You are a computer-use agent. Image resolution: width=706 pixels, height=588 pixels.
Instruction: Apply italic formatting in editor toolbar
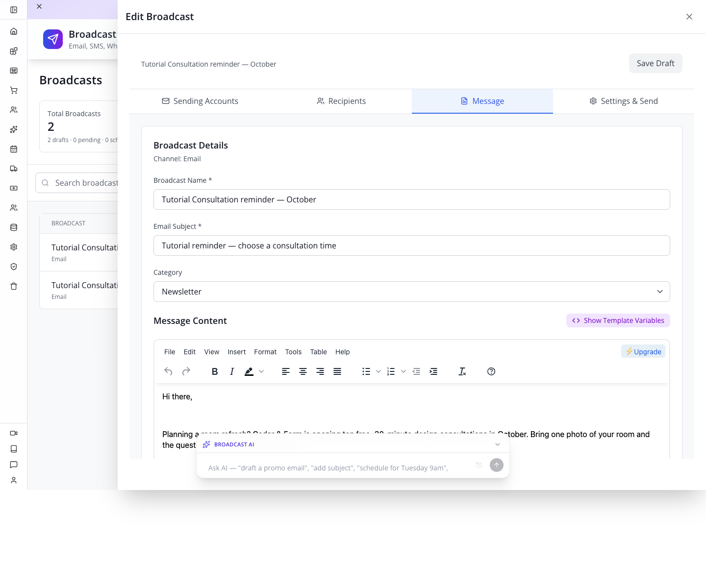[x=232, y=371]
